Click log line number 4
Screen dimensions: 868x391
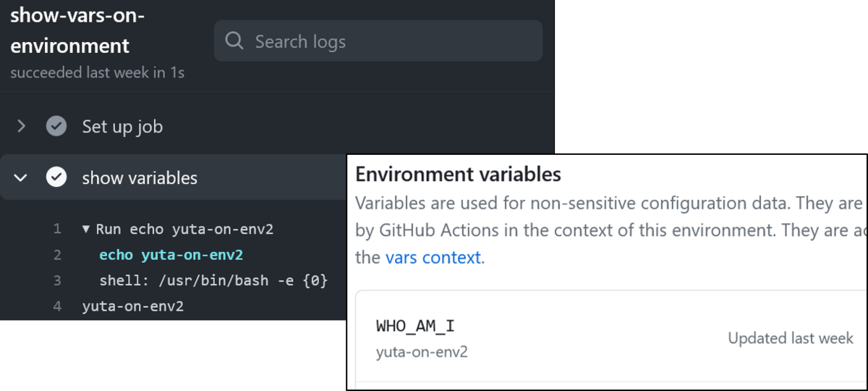tap(57, 306)
